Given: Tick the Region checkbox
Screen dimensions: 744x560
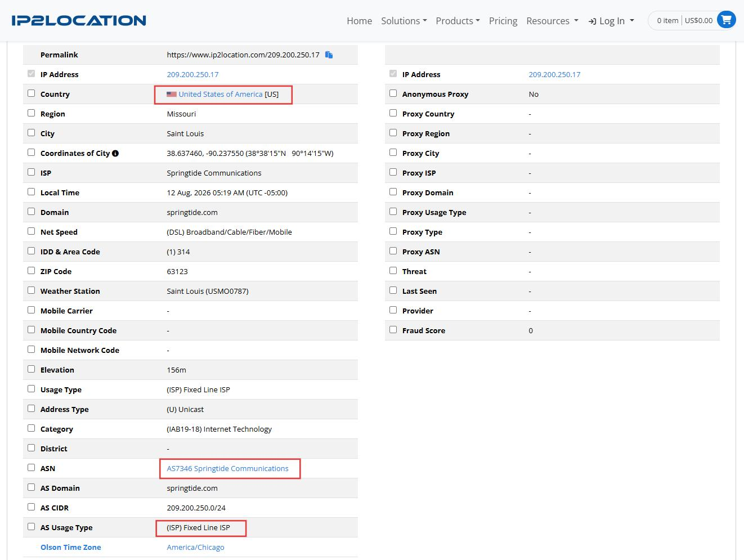Looking at the screenshot, I should (x=32, y=113).
